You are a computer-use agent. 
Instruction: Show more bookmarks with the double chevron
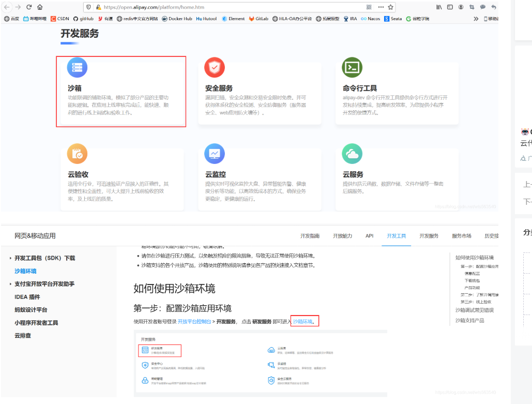pyautogui.click(x=476, y=19)
